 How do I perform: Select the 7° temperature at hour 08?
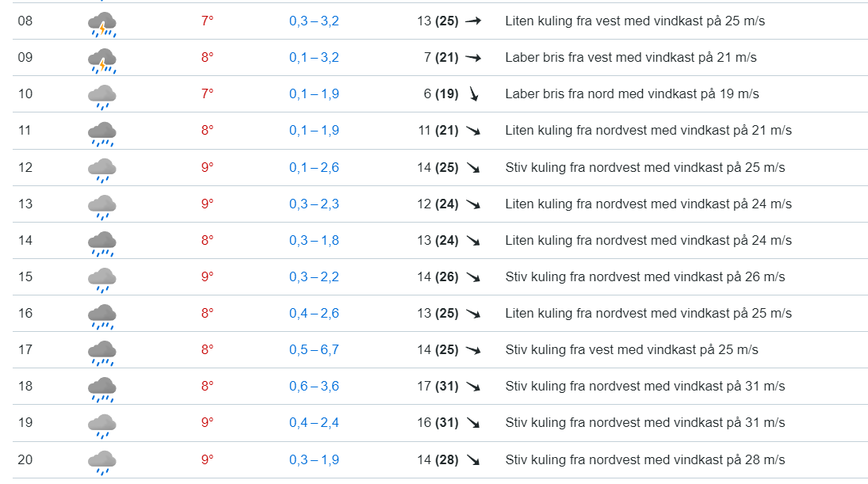(x=207, y=21)
